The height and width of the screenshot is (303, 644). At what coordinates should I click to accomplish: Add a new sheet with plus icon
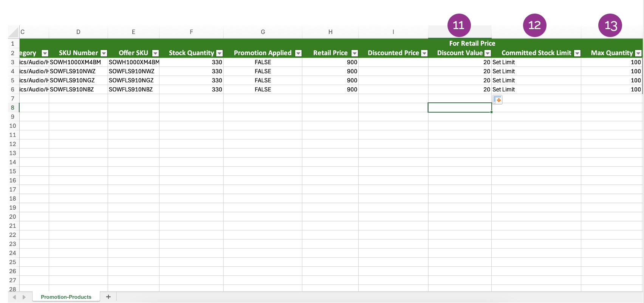click(108, 297)
